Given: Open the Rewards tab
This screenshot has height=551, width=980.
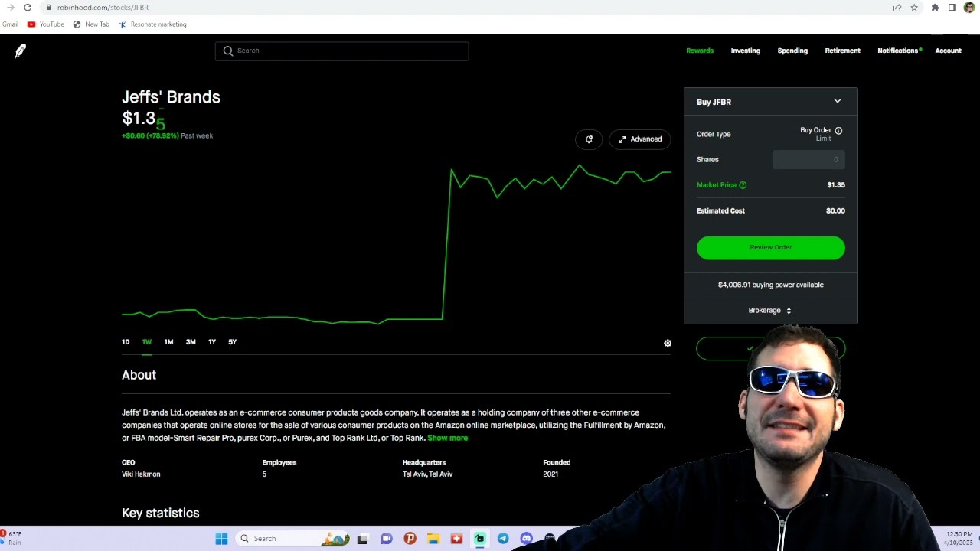Looking at the screenshot, I should coord(700,51).
